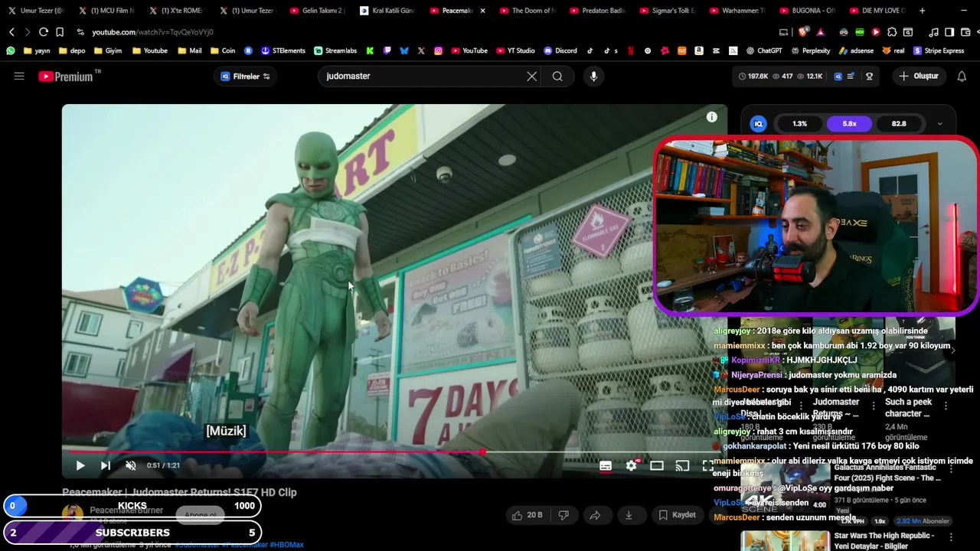Expand the vidIQ stats panel chevron
The image size is (980, 551).
tap(940, 124)
